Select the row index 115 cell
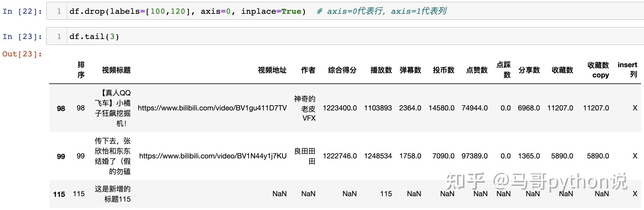 [59, 194]
